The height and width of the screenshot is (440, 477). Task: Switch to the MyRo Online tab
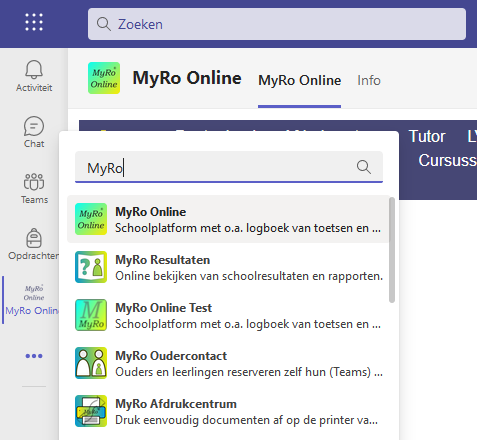coord(299,80)
